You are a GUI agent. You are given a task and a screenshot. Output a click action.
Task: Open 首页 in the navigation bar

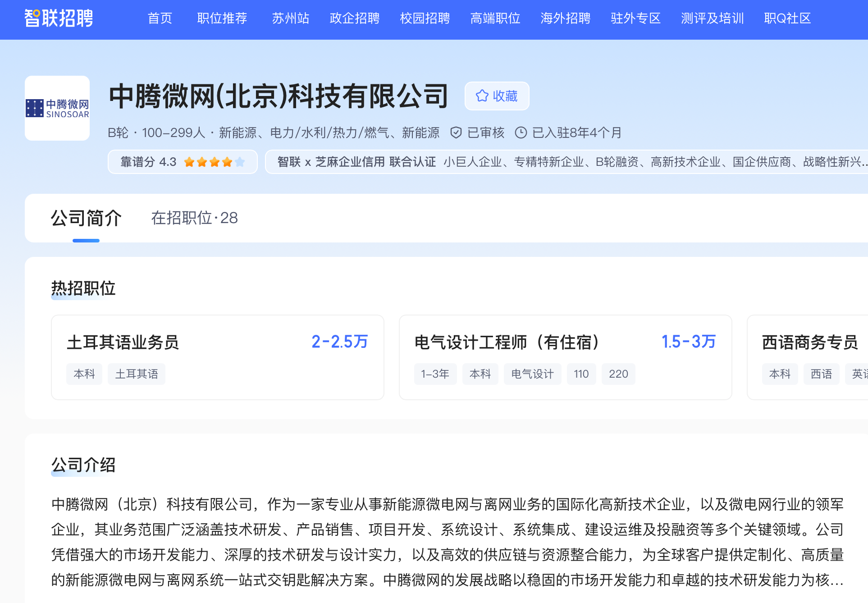click(160, 18)
